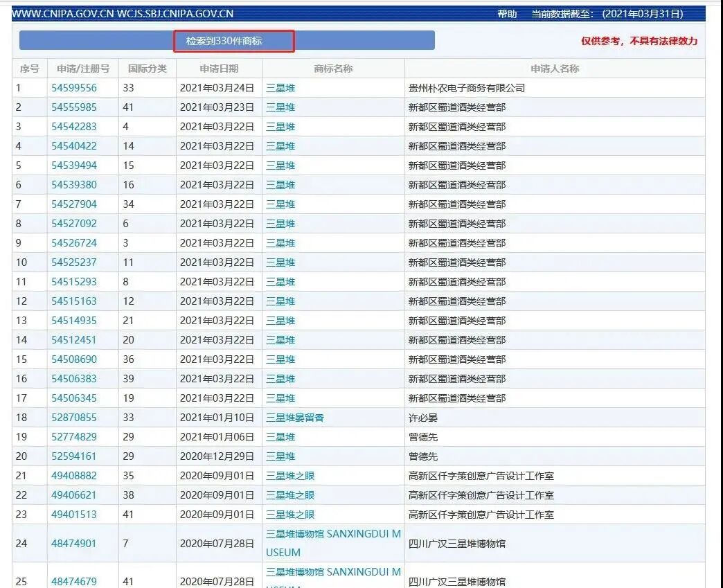This screenshot has width=723, height=588.
Task: Open registration number 54526724
Action: [74, 242]
